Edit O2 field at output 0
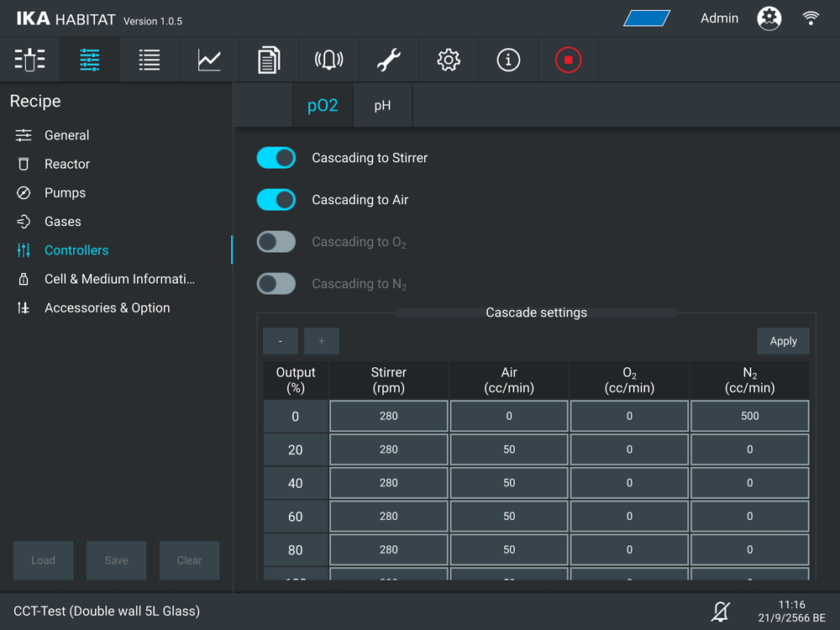 point(629,417)
